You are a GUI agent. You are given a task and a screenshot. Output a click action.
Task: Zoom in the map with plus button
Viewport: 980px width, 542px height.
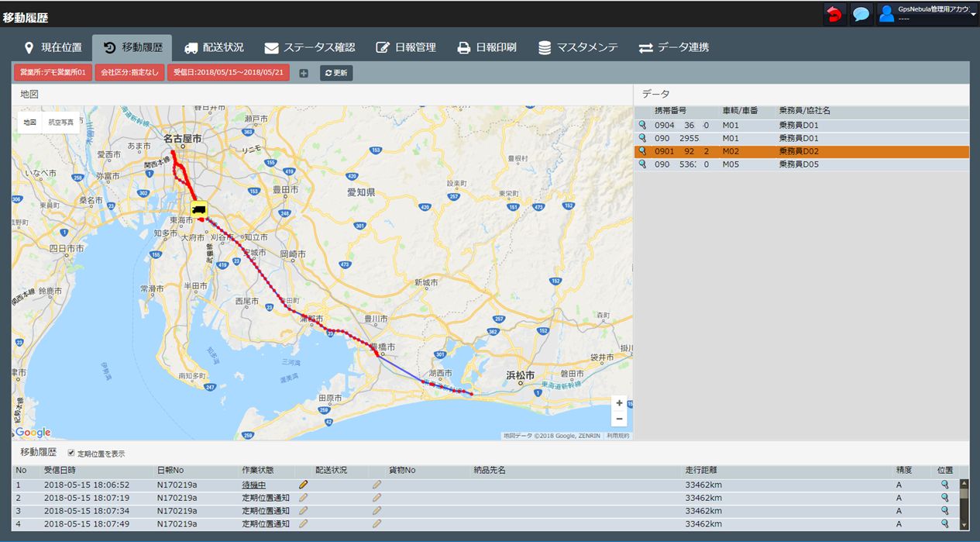click(x=619, y=403)
